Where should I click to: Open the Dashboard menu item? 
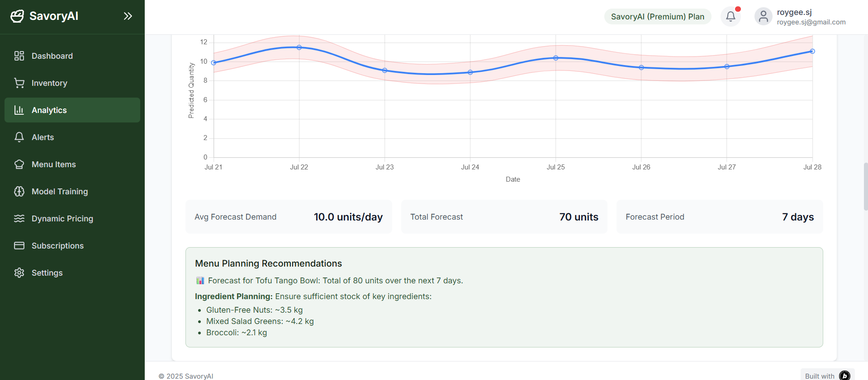tap(72, 56)
